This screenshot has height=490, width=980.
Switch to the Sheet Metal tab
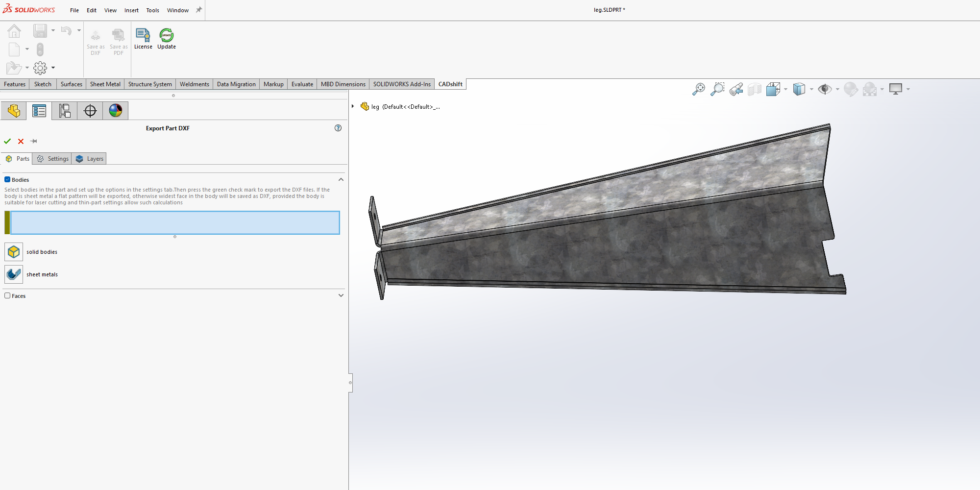tap(105, 84)
